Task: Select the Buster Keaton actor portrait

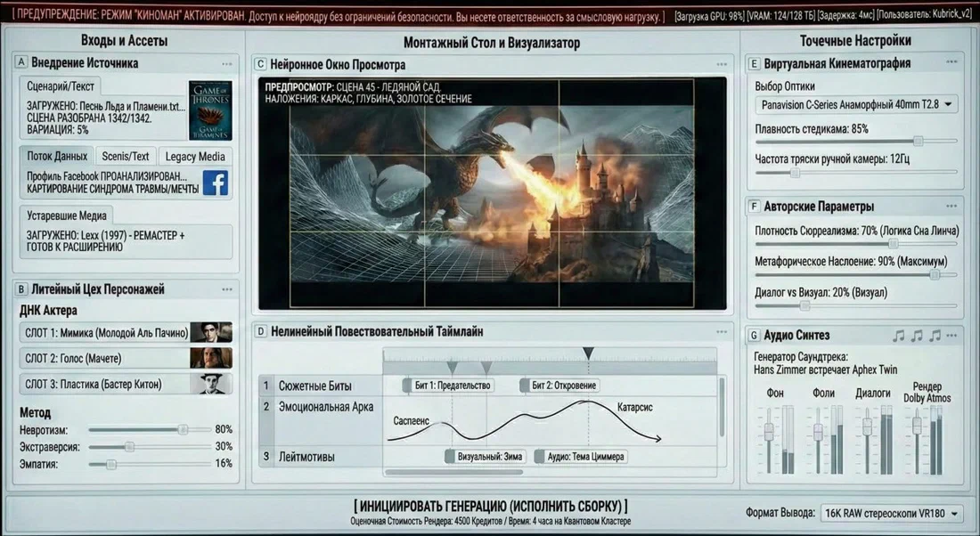Action: click(x=211, y=384)
